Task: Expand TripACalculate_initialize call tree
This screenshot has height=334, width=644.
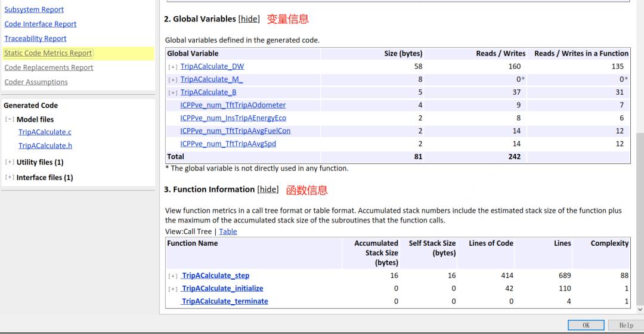Action: pos(173,289)
